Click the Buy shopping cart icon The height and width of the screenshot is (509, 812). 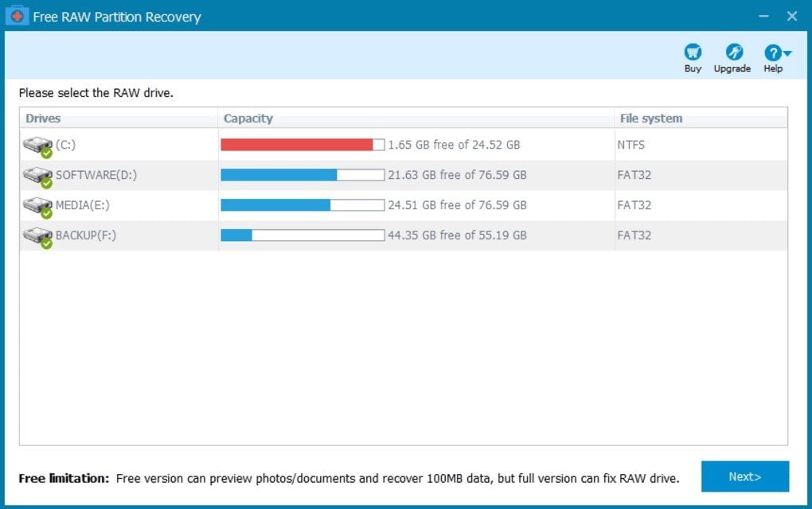click(693, 52)
